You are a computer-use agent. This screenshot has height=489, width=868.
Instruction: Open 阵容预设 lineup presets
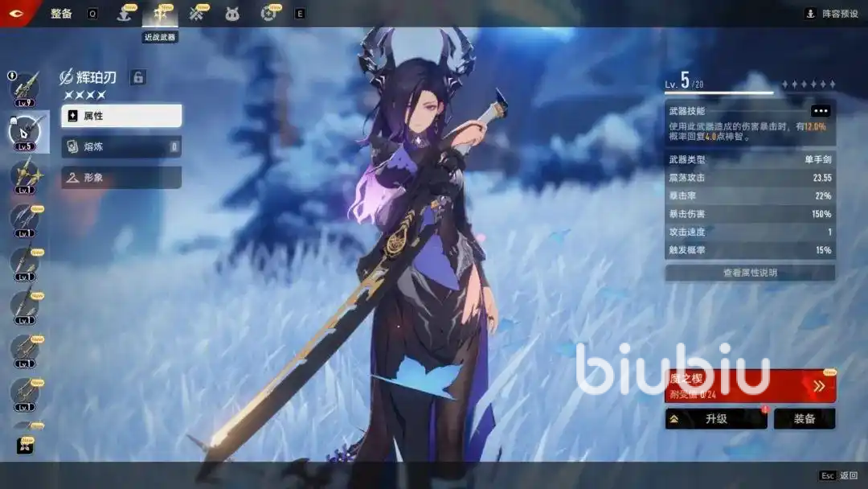(833, 14)
